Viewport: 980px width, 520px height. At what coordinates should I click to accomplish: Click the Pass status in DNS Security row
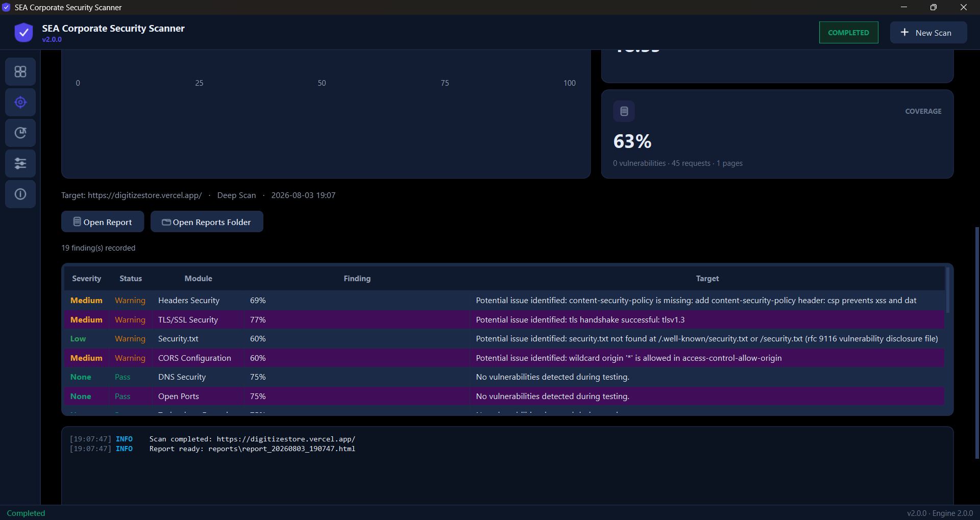tap(122, 377)
